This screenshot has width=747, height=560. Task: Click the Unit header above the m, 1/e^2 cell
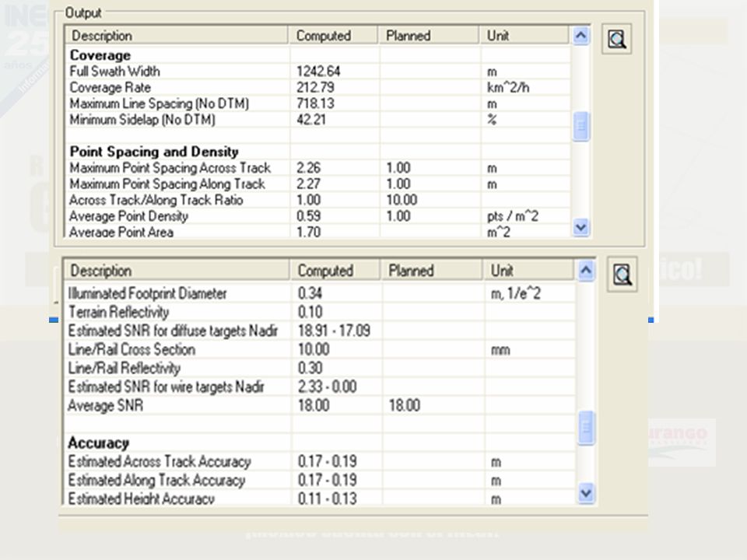tap(528, 271)
